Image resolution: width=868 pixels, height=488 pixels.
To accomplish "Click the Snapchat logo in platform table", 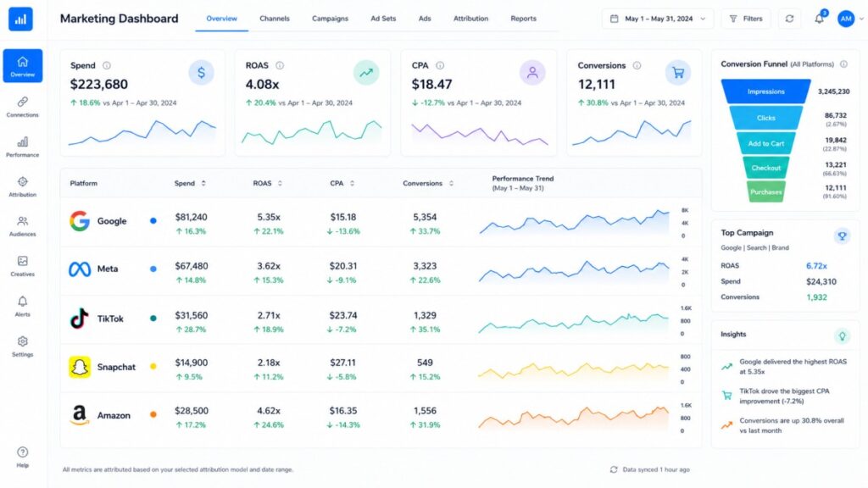I will (80, 367).
